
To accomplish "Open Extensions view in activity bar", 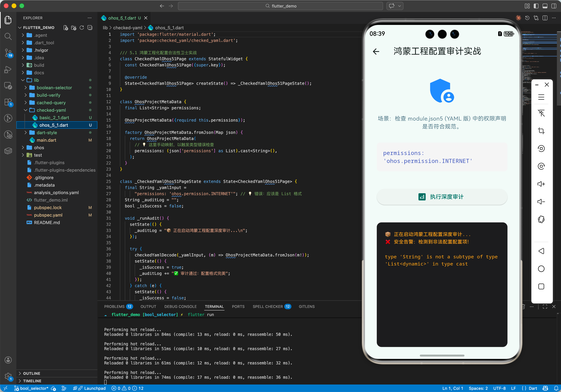I will (x=8, y=102).
